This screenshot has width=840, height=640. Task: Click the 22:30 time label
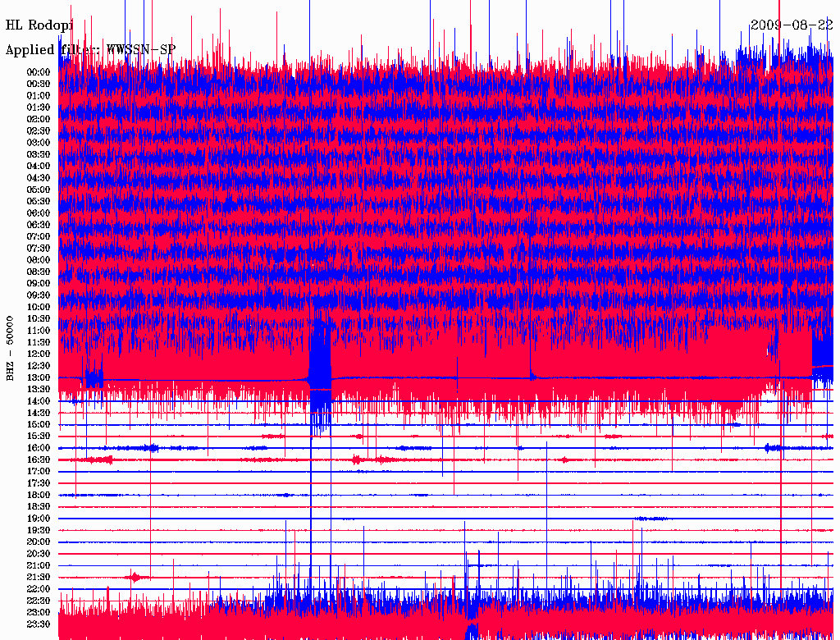point(38,601)
